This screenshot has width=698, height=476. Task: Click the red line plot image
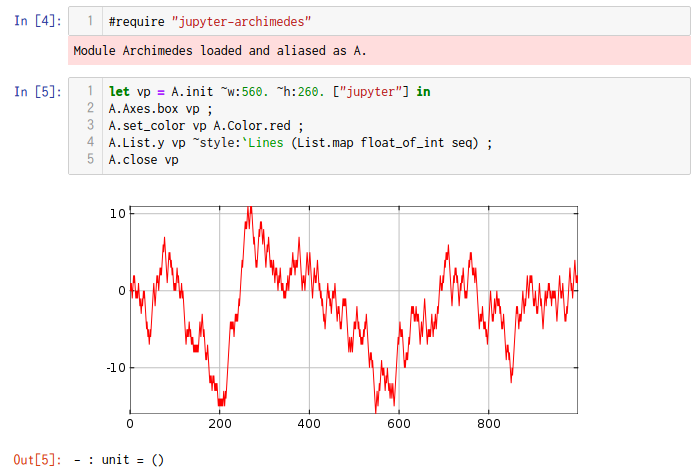pos(343,317)
